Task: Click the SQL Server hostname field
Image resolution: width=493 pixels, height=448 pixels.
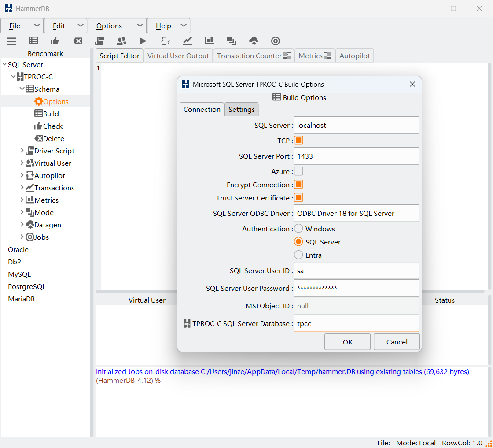Action: (x=356, y=125)
